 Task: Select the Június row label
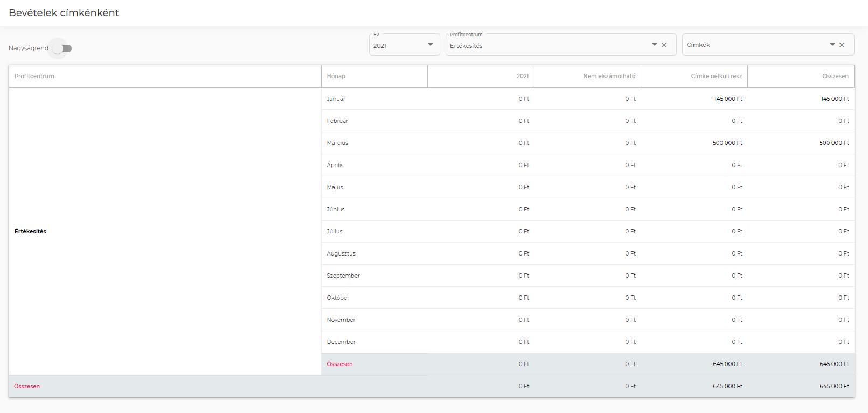[336, 210]
